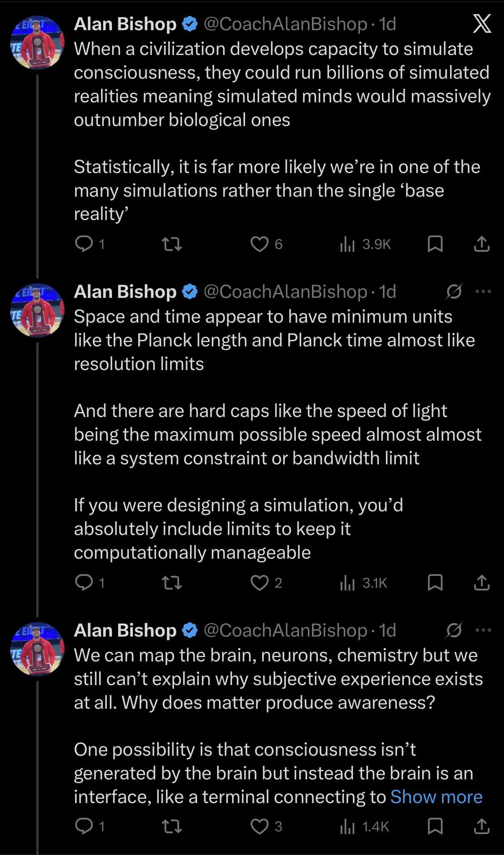
Task: Expand third tweet with Show more
Action: pyautogui.click(x=436, y=797)
